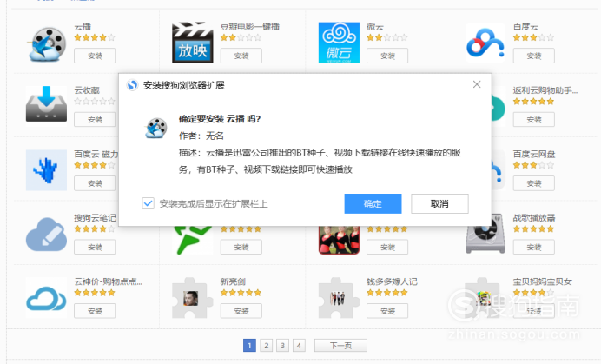The height and width of the screenshot is (364, 601).
Task: Open the 百度云网盘 title link
Action: pos(534,154)
